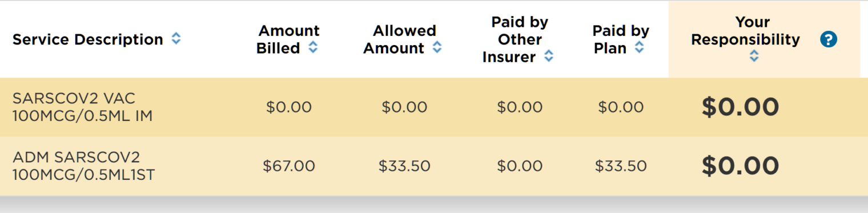Click the Service Description sort arrows icon
The image size is (868, 213).
(176, 39)
